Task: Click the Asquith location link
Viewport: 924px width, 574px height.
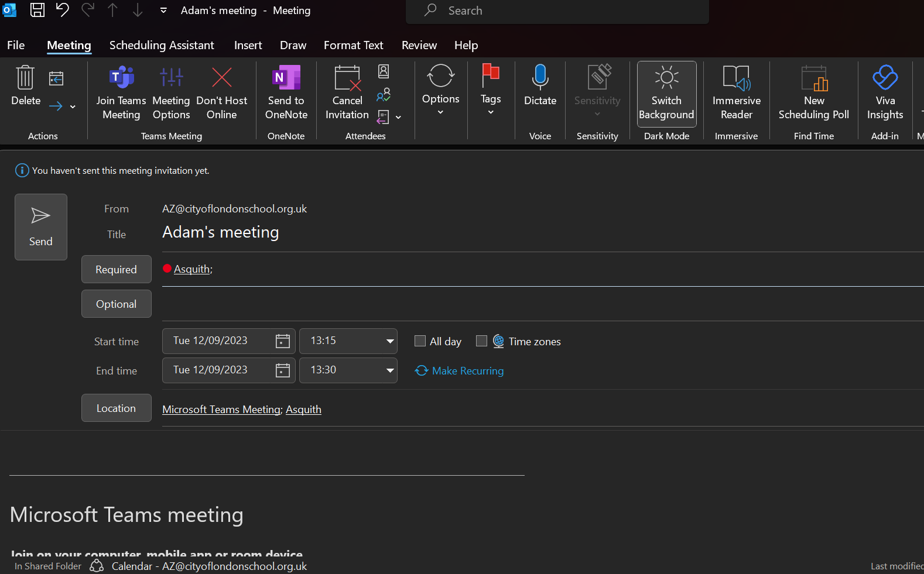Action: [x=303, y=410]
